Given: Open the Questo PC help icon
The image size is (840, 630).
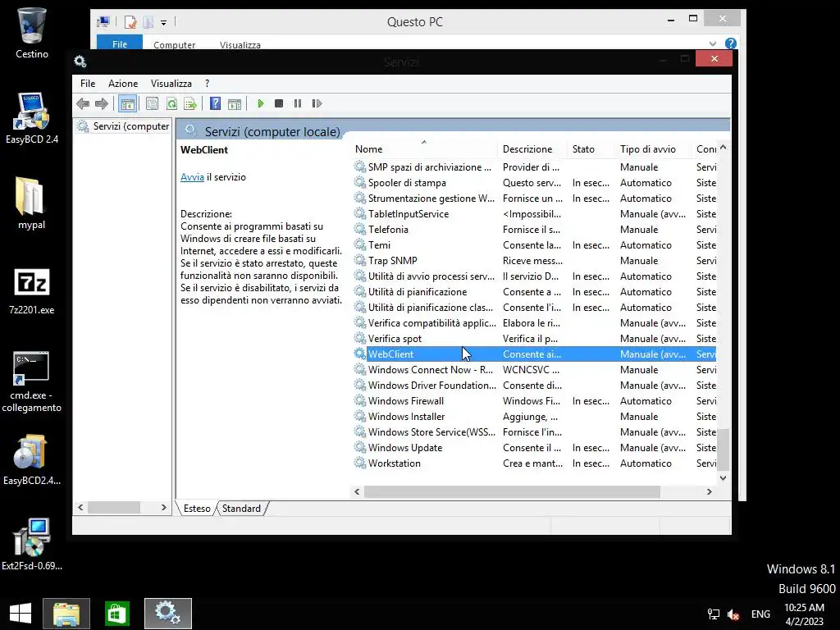Looking at the screenshot, I should pyautogui.click(x=730, y=43).
